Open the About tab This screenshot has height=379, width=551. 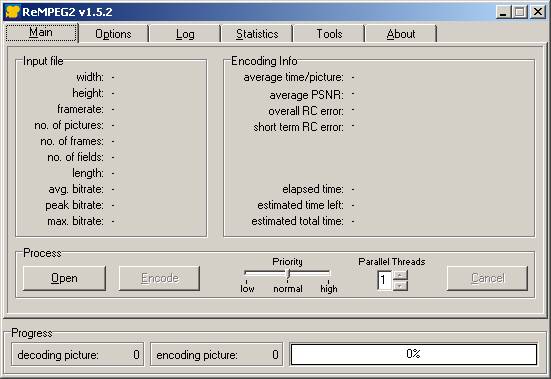(401, 34)
